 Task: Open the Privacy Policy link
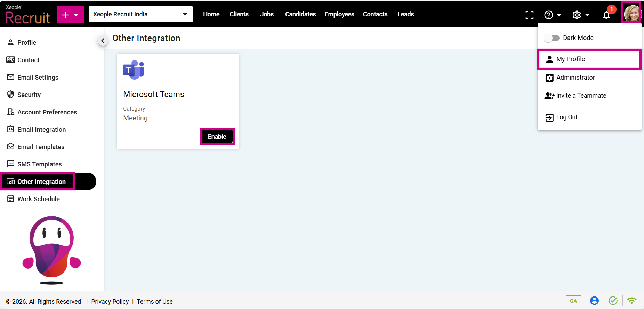click(x=110, y=302)
